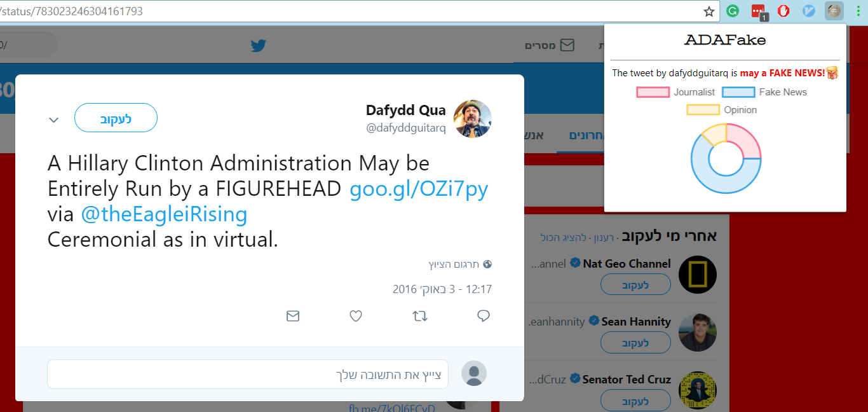Image resolution: width=868 pixels, height=412 pixels.
Task: Bookmark this page with the star icon
Action: click(x=709, y=11)
